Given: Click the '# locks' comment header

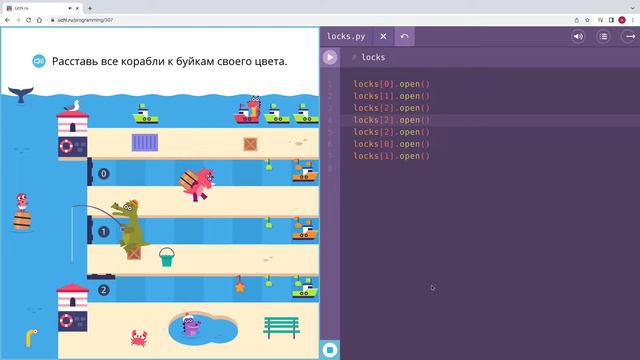Looking at the screenshot, I should tap(369, 57).
